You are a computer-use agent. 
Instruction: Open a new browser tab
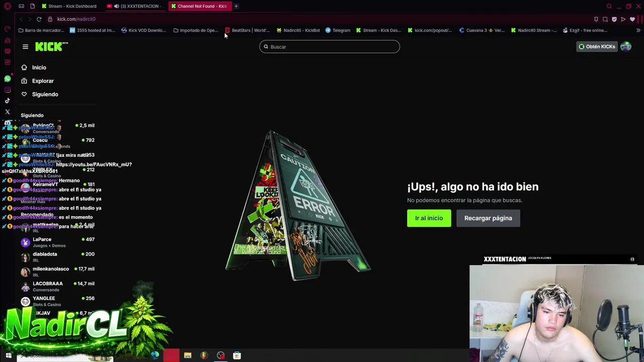click(236, 6)
